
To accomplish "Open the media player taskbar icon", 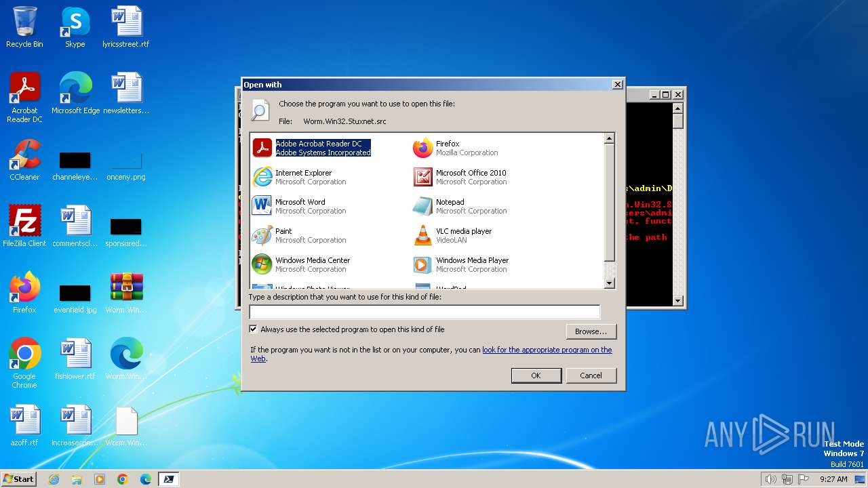I will point(100,479).
